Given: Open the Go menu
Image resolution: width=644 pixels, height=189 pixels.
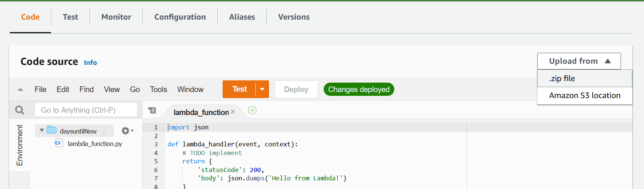Looking at the screenshot, I should pos(135,89).
